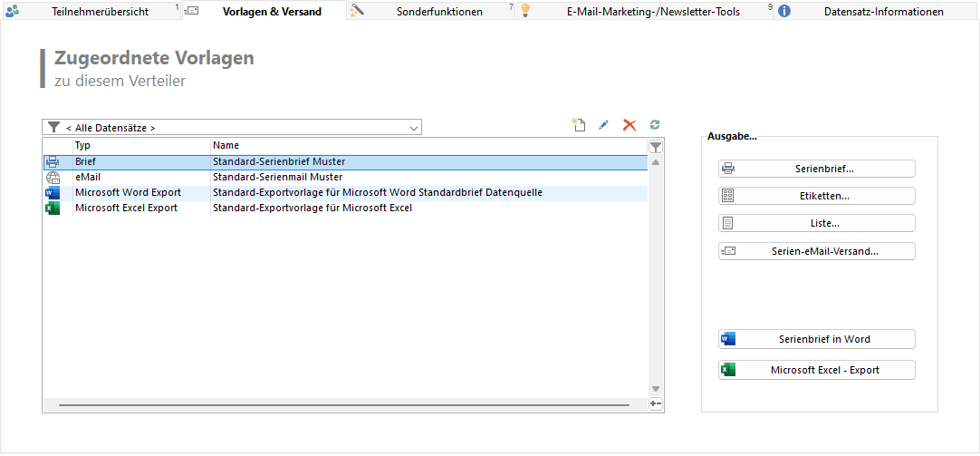
Task: Click the Serienbrief in Word button
Action: pyautogui.click(x=816, y=339)
